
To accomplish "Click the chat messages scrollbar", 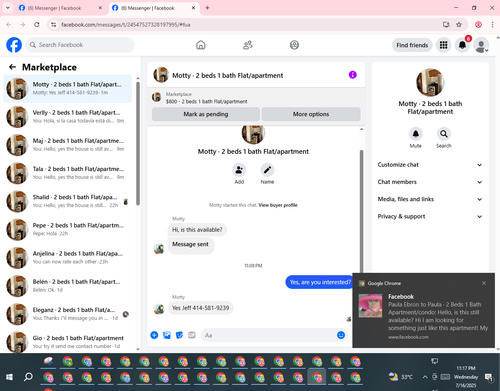I will click(x=361, y=213).
